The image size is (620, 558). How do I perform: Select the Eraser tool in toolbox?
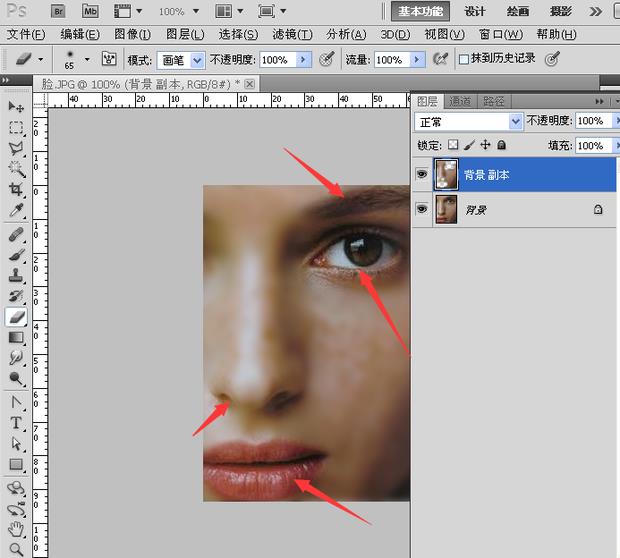tap(16, 317)
